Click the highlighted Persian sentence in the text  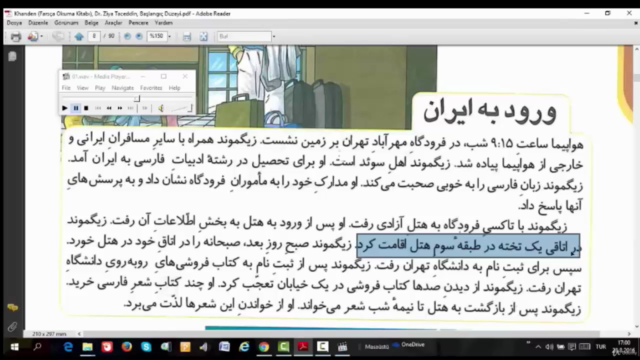(x=468, y=246)
